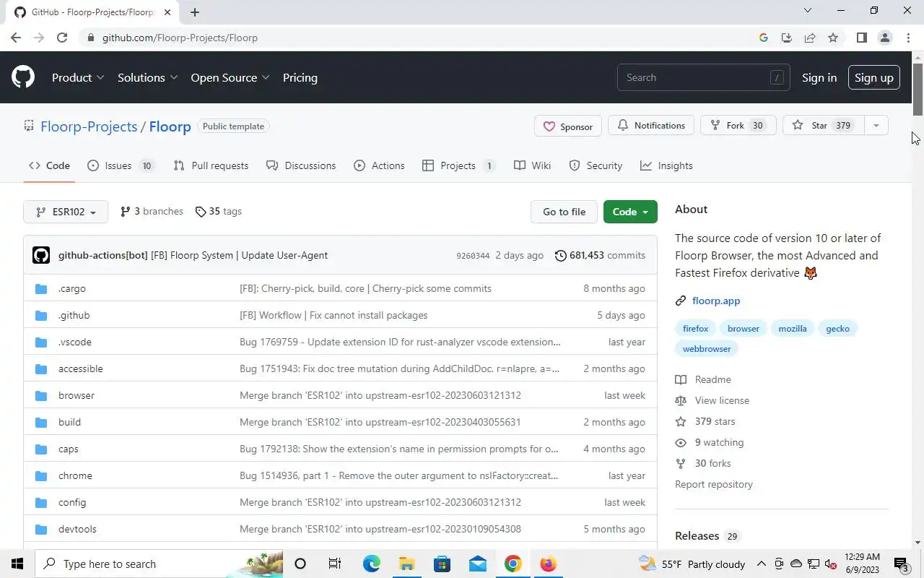Click the GitHub Octocat logo
Image resolution: width=924 pixels, height=578 pixels.
[23, 77]
